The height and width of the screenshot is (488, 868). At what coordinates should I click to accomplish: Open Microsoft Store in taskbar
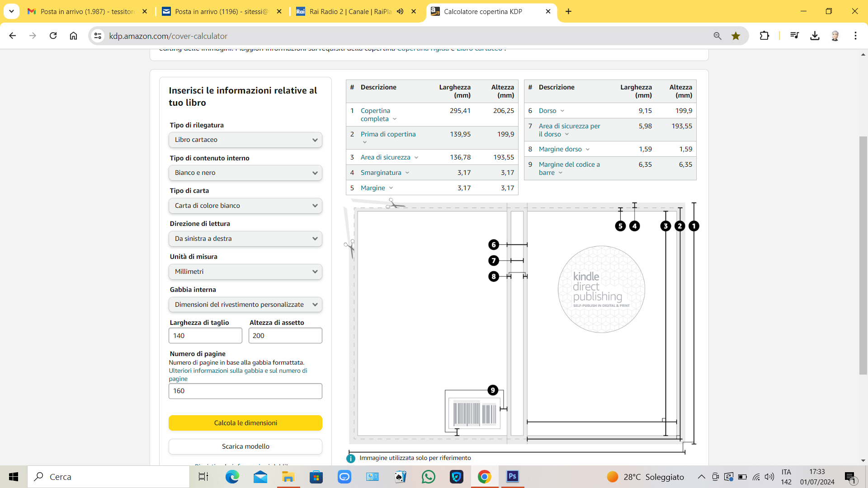point(316,477)
